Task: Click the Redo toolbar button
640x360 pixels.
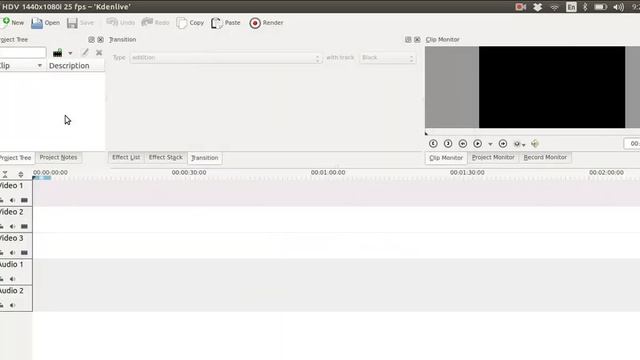Action: coord(155,22)
